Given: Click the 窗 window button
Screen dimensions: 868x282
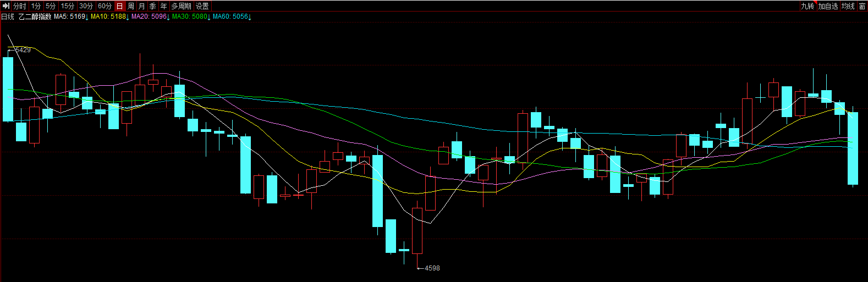Looking at the screenshot, I should [862, 6].
